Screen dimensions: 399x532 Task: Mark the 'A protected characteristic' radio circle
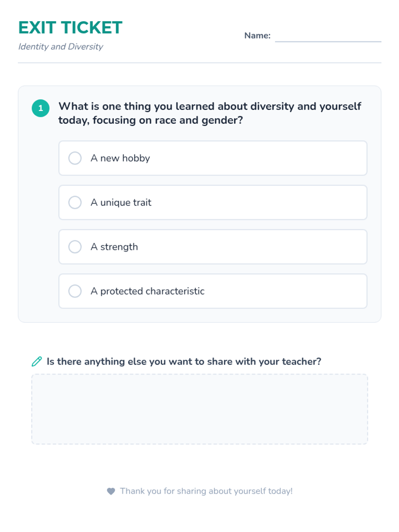click(x=75, y=291)
